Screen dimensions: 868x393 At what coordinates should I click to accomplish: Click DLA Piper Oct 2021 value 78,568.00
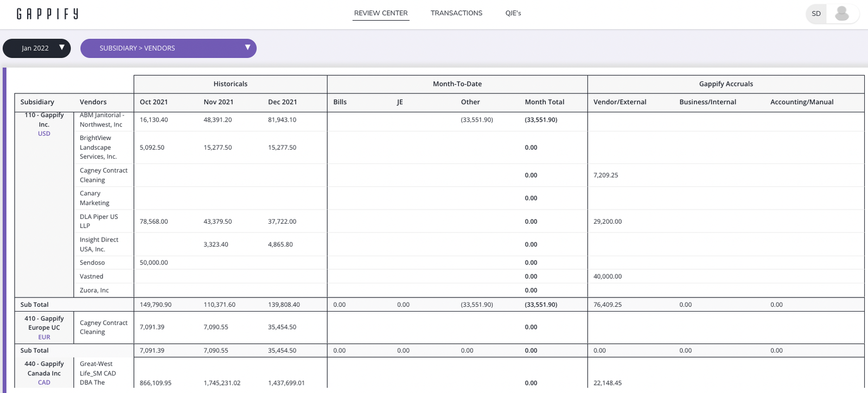(154, 221)
